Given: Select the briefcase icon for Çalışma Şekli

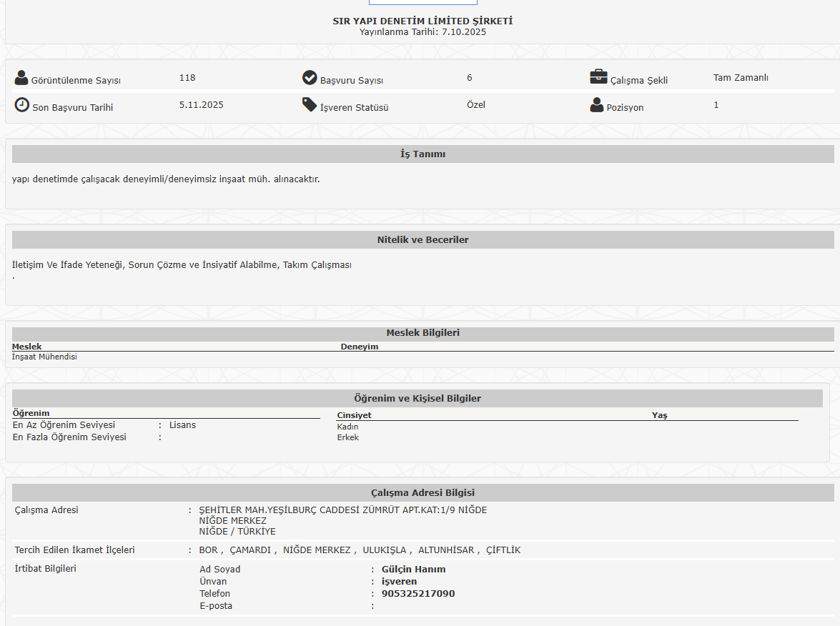Looking at the screenshot, I should click(x=598, y=77).
